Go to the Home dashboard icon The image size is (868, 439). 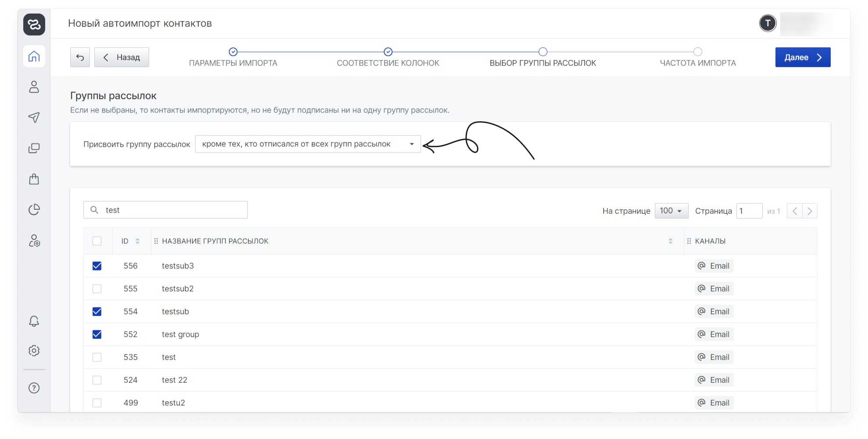click(x=34, y=56)
